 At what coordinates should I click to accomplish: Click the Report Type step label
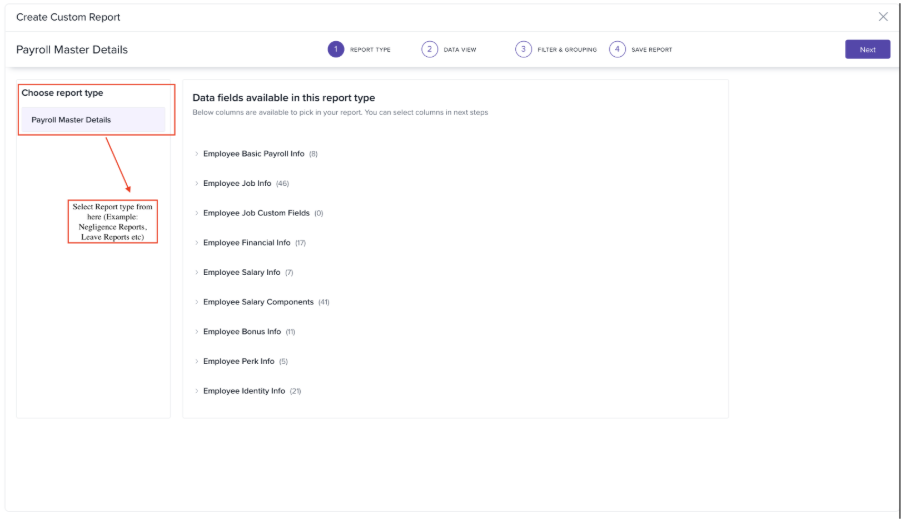(x=370, y=50)
